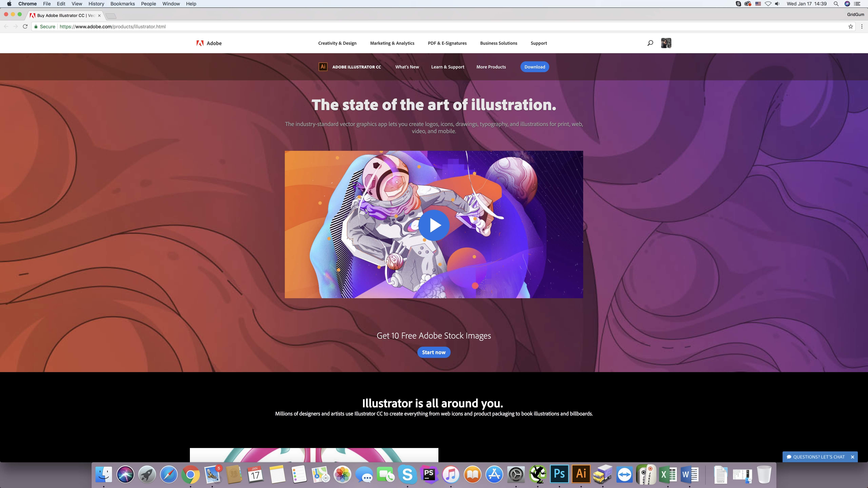Open the Window menu
Viewport: 868px width, 488px height.
pyautogui.click(x=171, y=4)
